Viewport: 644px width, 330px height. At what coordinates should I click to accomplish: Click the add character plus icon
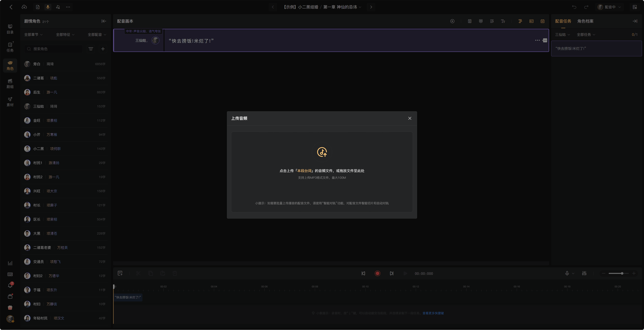[x=103, y=49]
